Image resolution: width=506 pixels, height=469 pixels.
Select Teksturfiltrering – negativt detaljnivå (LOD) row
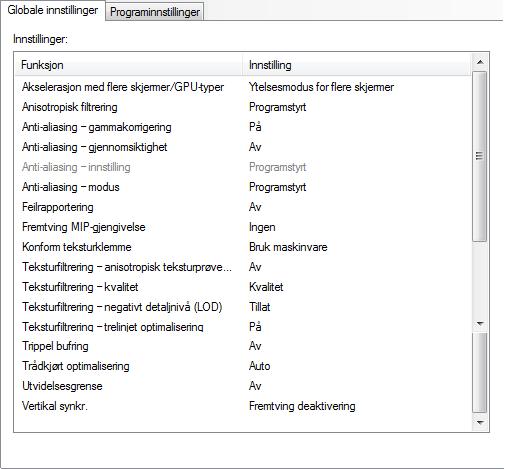pos(122,307)
